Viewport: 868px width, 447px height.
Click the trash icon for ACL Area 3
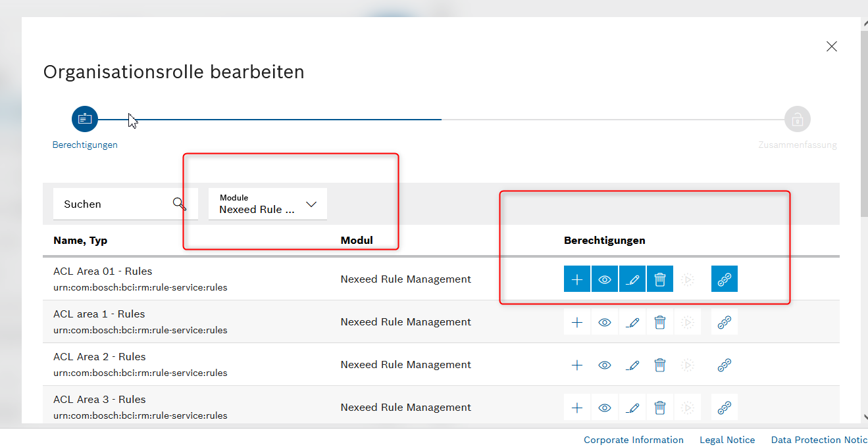(x=659, y=407)
